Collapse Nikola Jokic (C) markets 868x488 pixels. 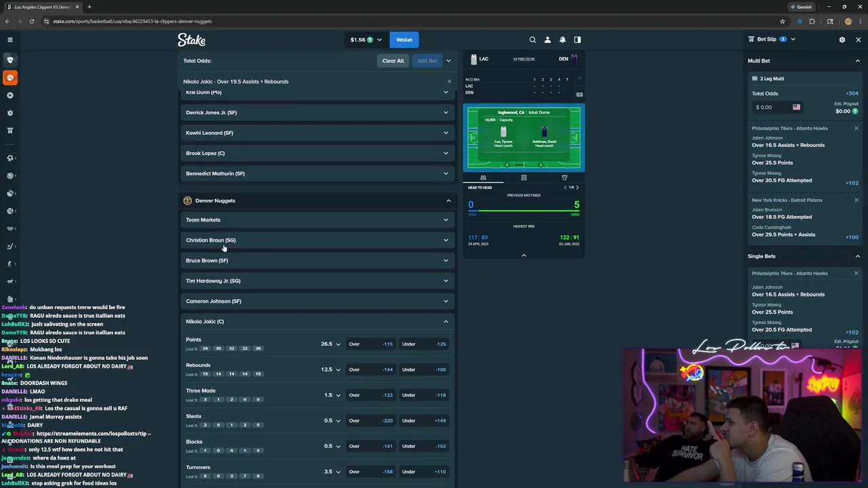pyautogui.click(x=317, y=321)
